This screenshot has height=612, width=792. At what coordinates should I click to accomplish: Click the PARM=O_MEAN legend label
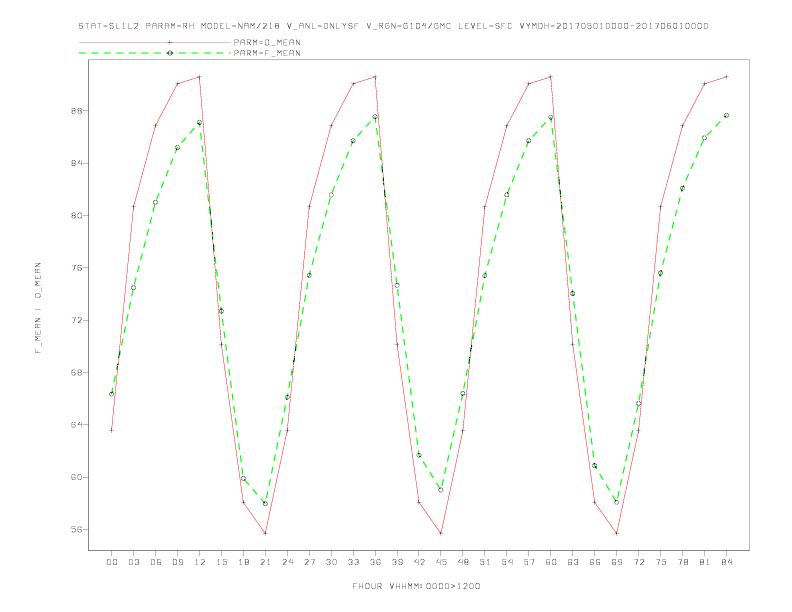[x=267, y=42]
